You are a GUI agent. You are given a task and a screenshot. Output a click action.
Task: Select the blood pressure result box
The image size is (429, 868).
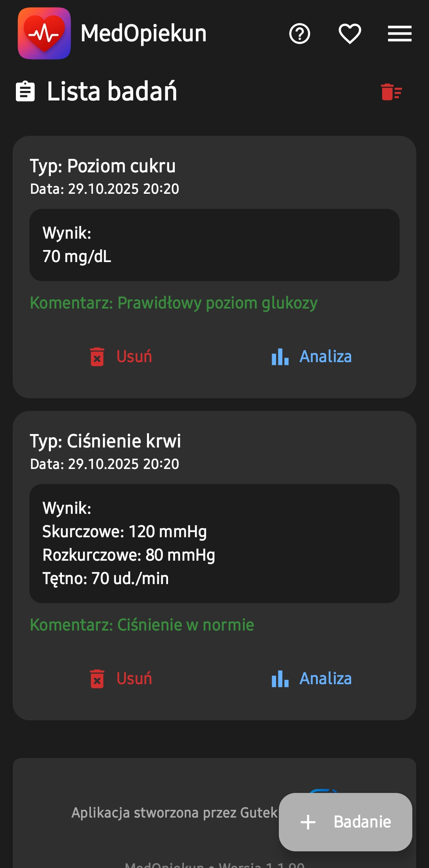[x=214, y=543]
